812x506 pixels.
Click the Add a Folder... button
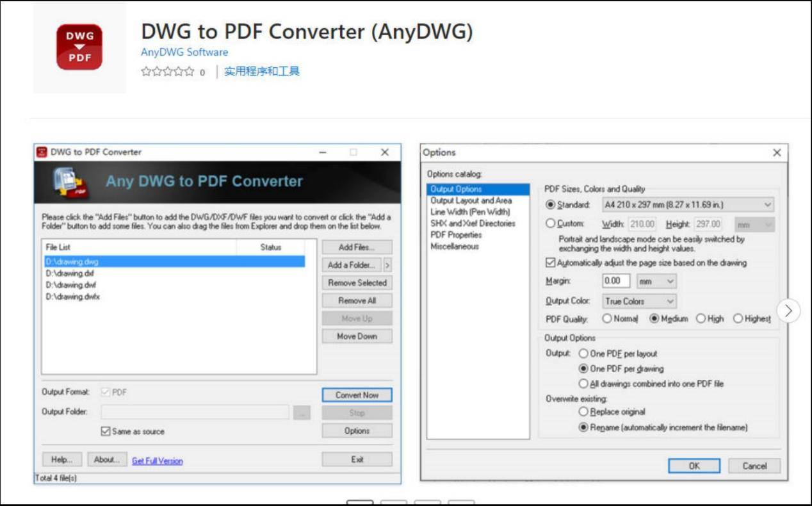click(352, 265)
